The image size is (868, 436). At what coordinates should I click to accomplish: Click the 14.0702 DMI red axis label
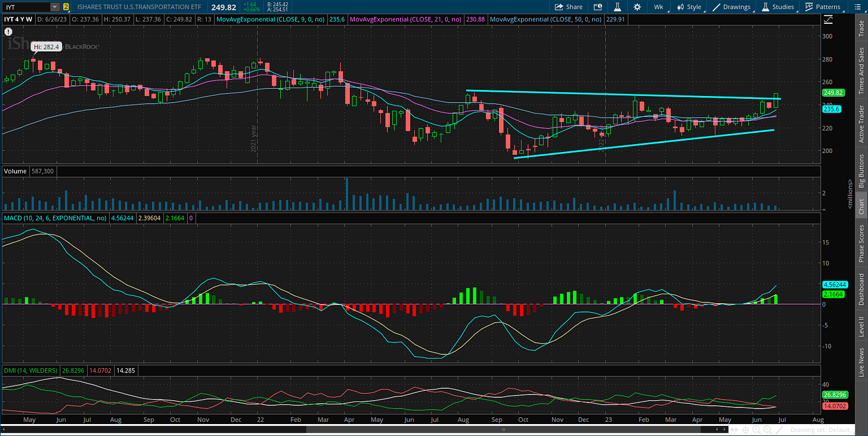pos(834,406)
